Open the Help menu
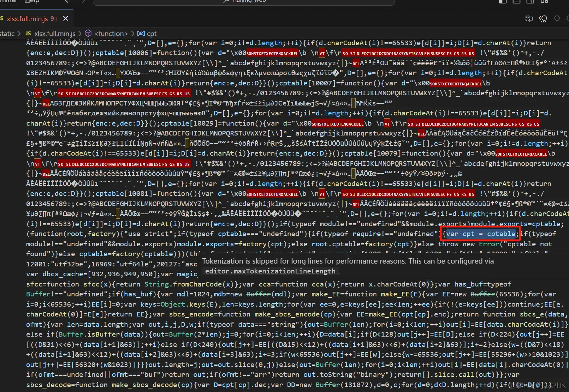This screenshot has width=569, height=392. coord(32,1)
